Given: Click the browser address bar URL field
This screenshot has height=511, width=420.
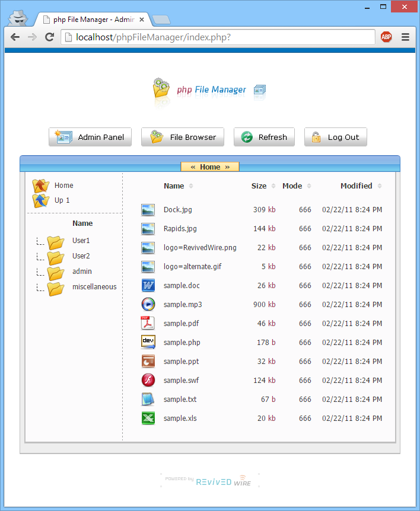Looking at the screenshot, I should 219,37.
